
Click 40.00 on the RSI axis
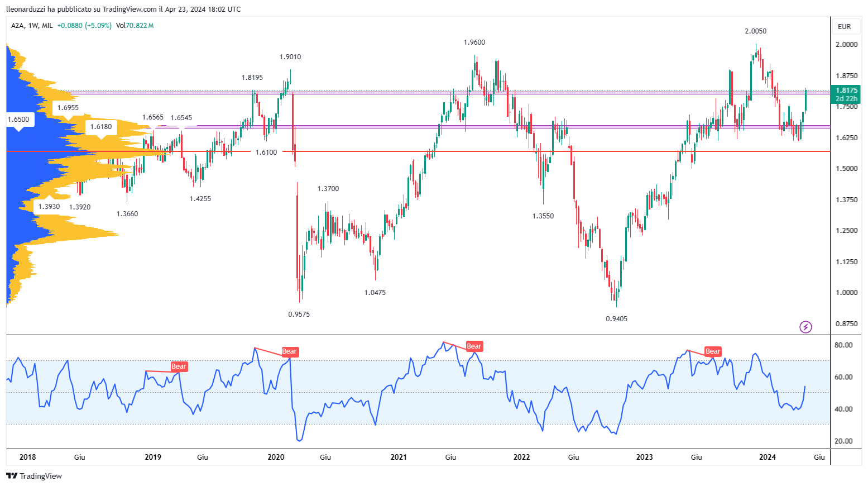click(843, 409)
